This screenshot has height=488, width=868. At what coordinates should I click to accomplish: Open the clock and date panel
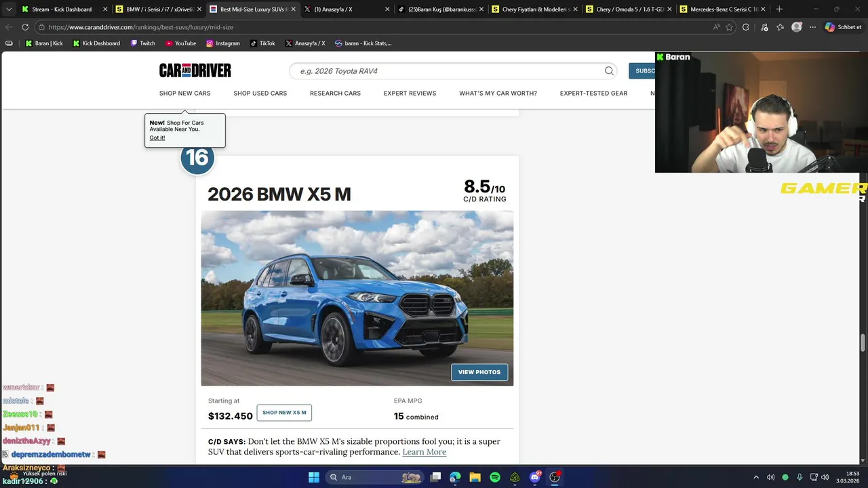(x=848, y=477)
